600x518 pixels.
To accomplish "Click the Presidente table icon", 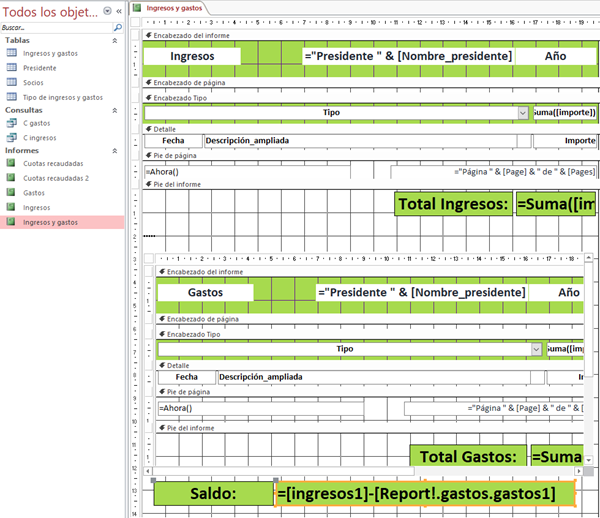I will click(12, 67).
